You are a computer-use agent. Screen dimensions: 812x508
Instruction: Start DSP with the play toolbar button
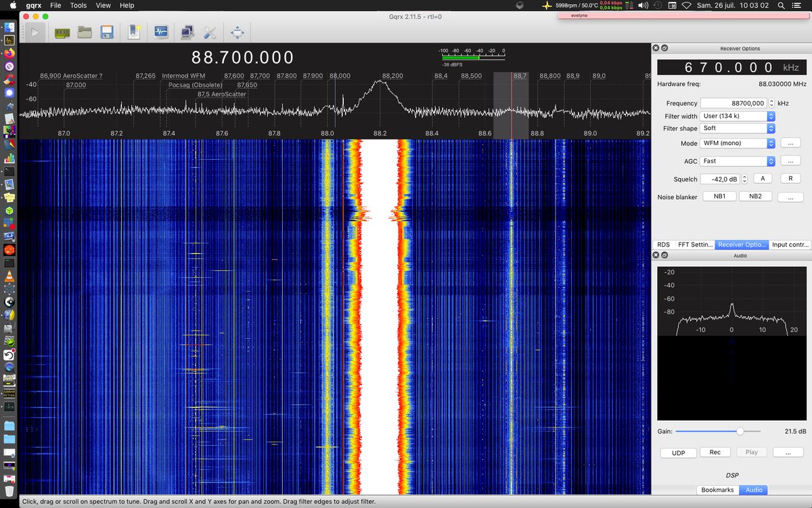(x=35, y=31)
